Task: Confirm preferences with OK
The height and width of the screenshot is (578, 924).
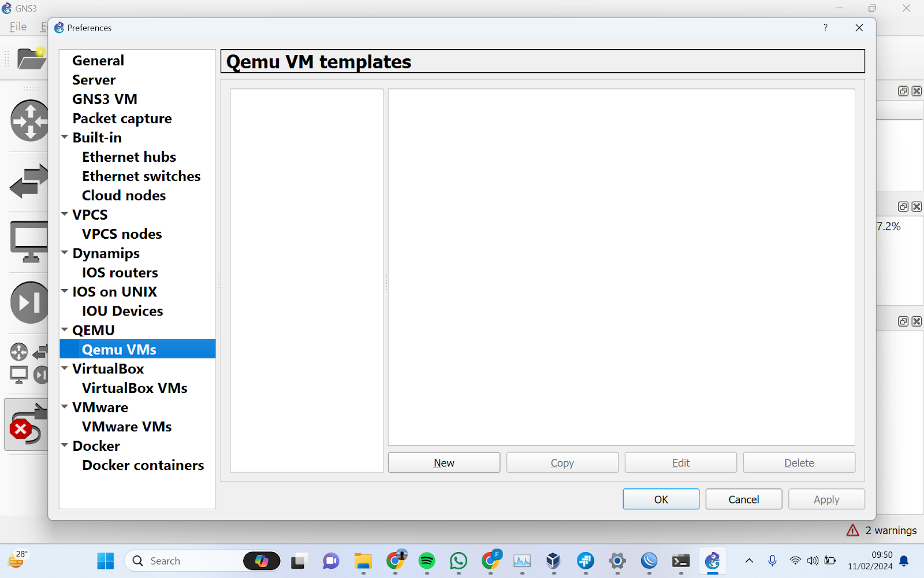Action: 661,499
